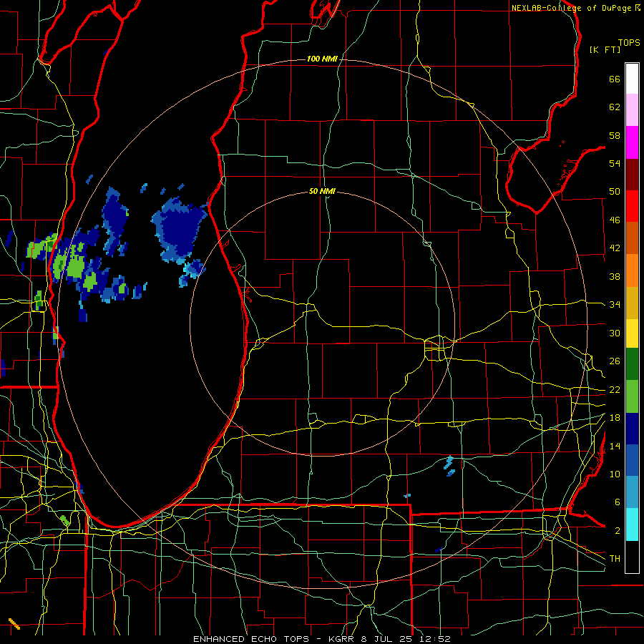Click the TOPS legend title
Viewport: 644px width, 644px height.
click(x=629, y=43)
